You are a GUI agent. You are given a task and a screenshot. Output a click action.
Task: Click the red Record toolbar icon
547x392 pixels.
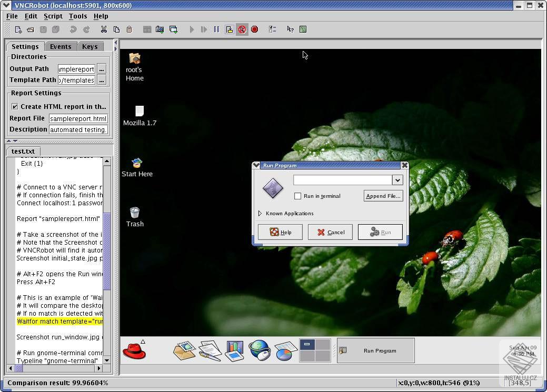[254, 29]
